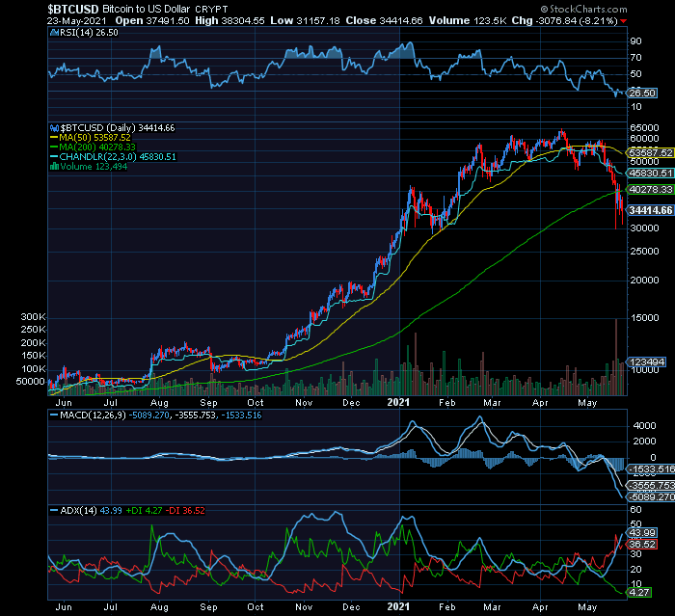The height and width of the screenshot is (616, 675).
Task: Click the $BTCUSD ticker title
Action: tap(72, 9)
